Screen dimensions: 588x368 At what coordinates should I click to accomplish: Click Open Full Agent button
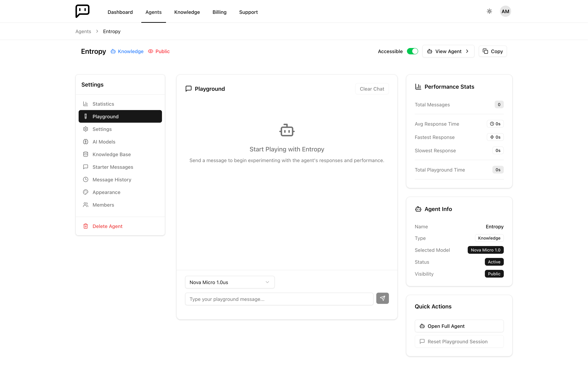pos(459,326)
